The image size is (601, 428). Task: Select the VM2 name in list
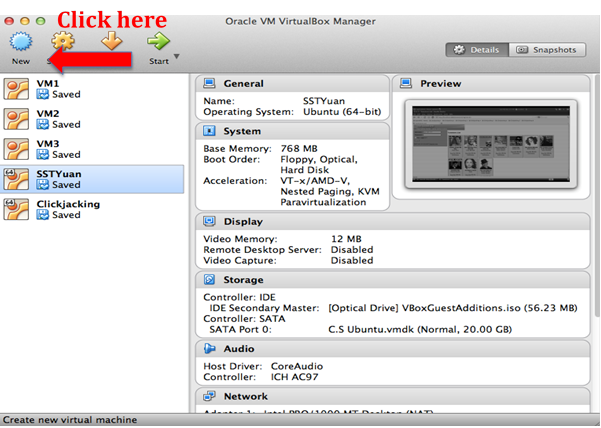(48, 113)
